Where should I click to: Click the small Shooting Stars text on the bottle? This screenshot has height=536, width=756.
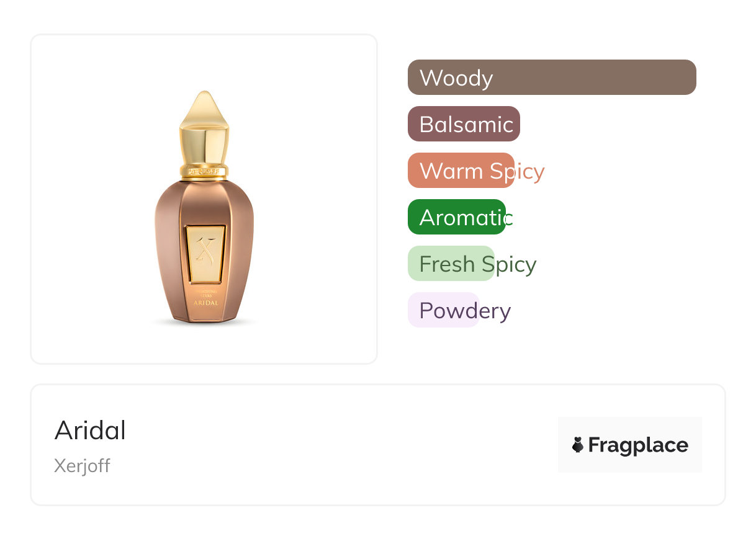204,293
